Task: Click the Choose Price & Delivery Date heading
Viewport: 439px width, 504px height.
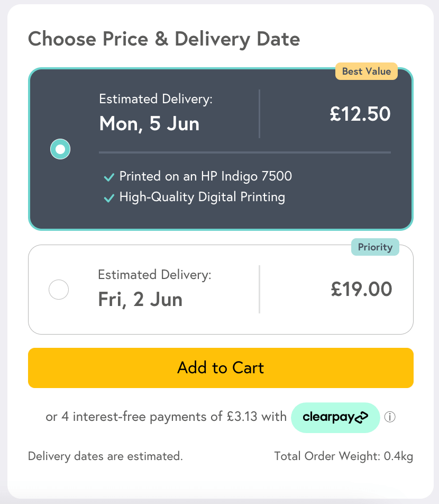Action: pyautogui.click(x=164, y=39)
